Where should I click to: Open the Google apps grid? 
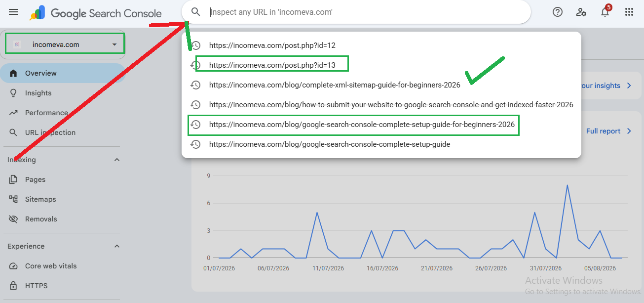click(x=629, y=12)
